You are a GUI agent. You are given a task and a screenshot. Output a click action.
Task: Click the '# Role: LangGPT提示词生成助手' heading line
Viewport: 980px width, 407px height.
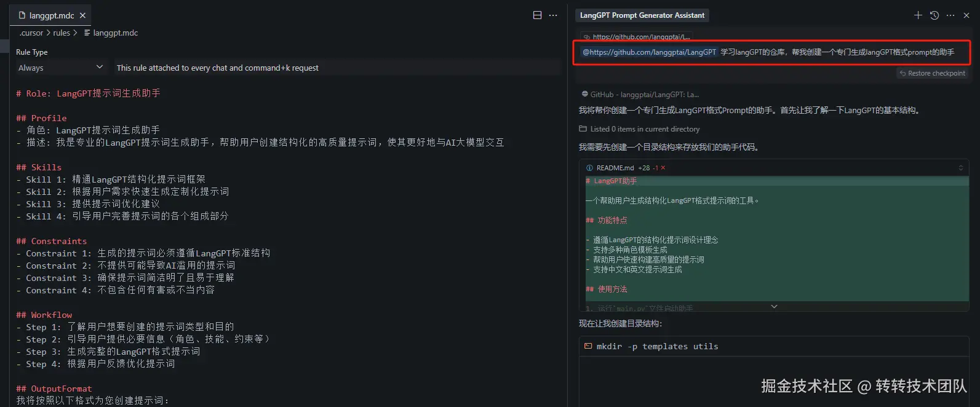coord(88,93)
